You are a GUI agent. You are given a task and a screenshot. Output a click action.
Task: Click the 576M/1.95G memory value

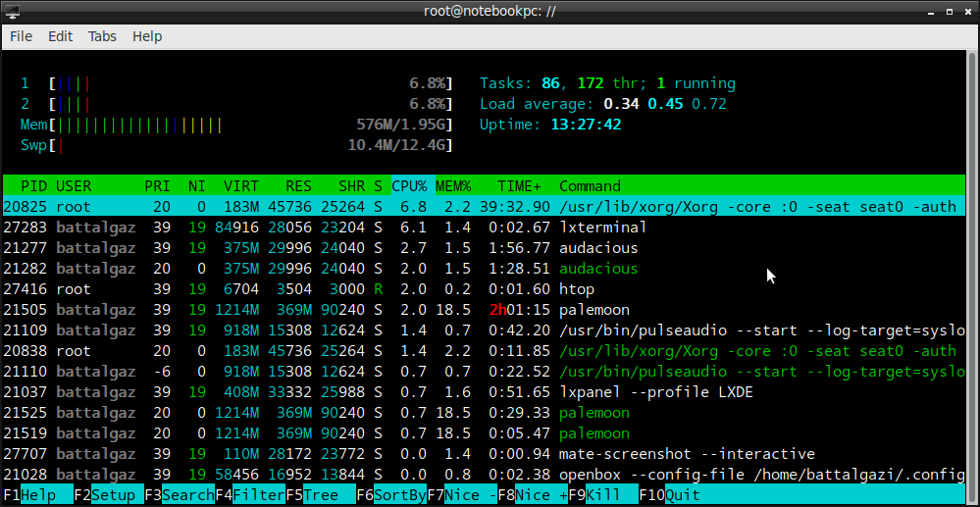(400, 125)
